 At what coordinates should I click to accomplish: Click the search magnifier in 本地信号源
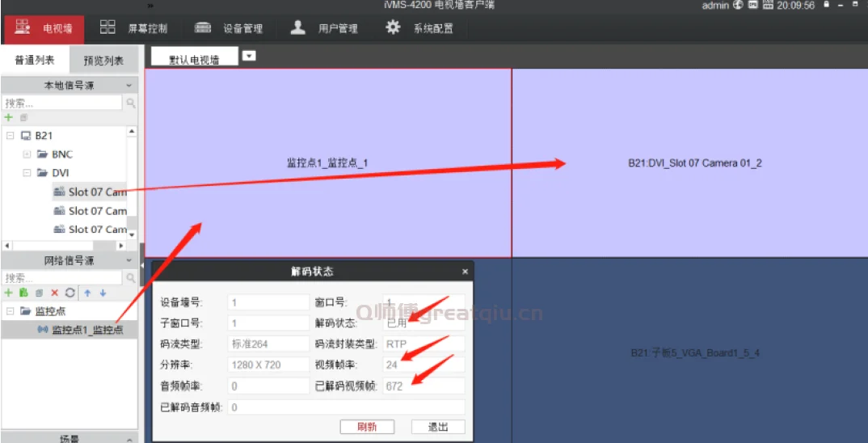click(131, 103)
